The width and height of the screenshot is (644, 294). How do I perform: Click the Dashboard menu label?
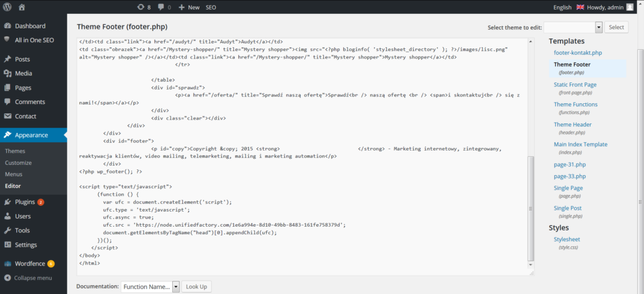30,26
